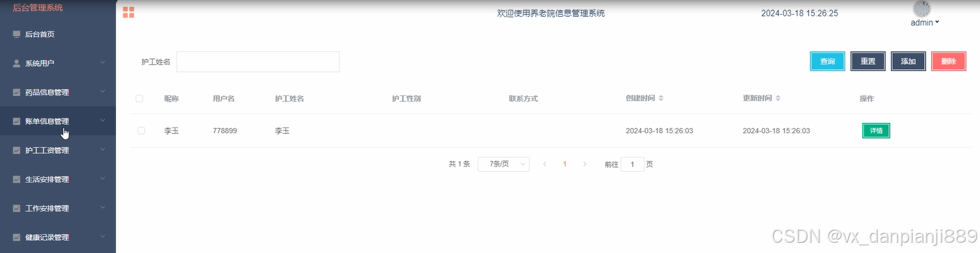
Task: Click the 用户名 column header
Action: (x=224, y=99)
